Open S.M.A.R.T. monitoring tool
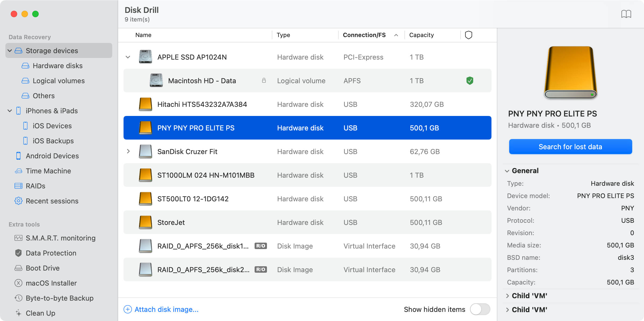Viewport: 644px width, 321px height. click(x=60, y=238)
